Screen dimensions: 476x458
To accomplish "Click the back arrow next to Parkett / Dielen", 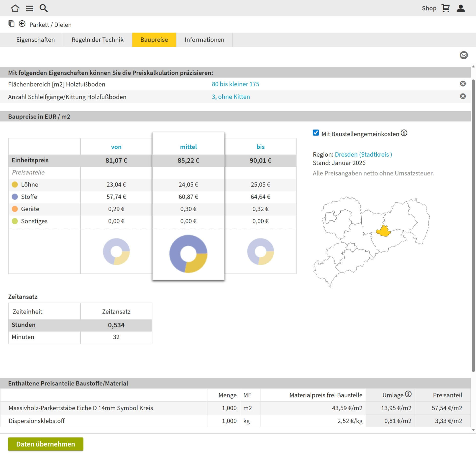I will click(22, 24).
